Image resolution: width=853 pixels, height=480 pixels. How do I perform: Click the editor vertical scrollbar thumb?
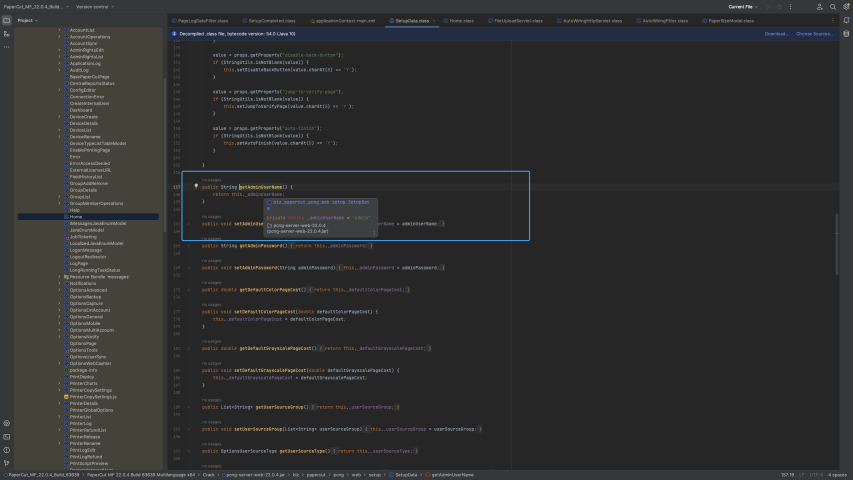[x=836, y=245]
